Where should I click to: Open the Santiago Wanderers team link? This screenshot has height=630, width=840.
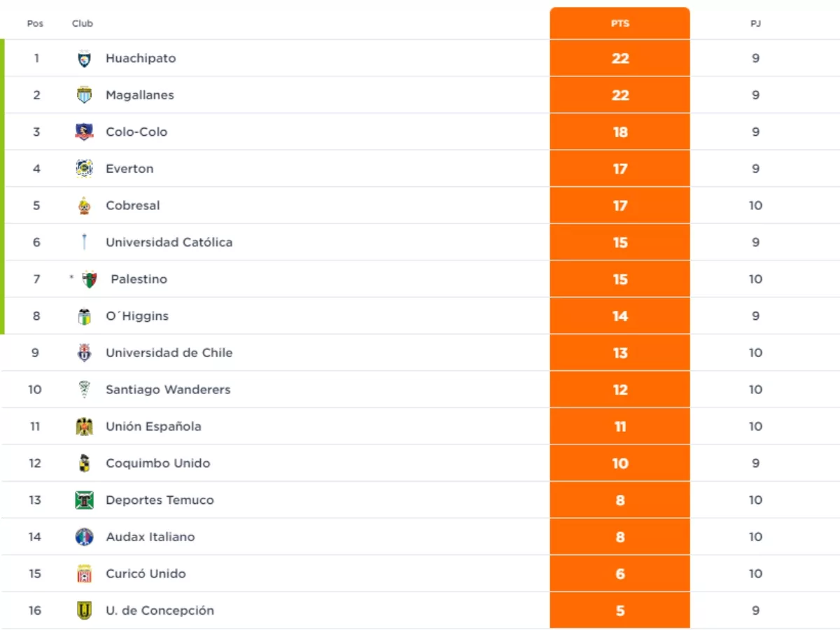[x=168, y=389]
